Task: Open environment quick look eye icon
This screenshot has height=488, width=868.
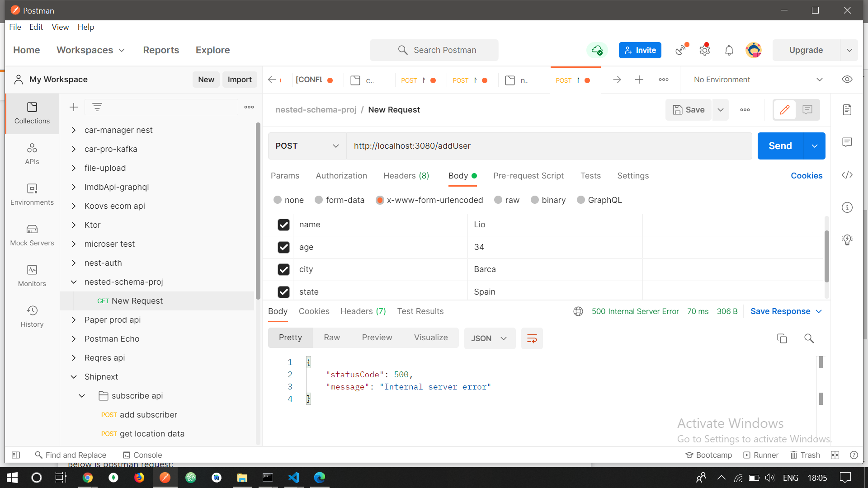Action: point(847,80)
